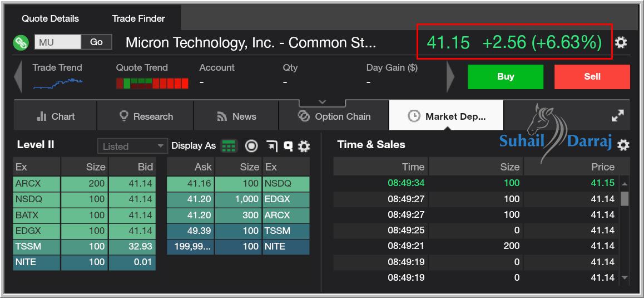Screen dimensions: 644x298
Task: Click the green 41.15 trade price
Action: [x=602, y=183]
